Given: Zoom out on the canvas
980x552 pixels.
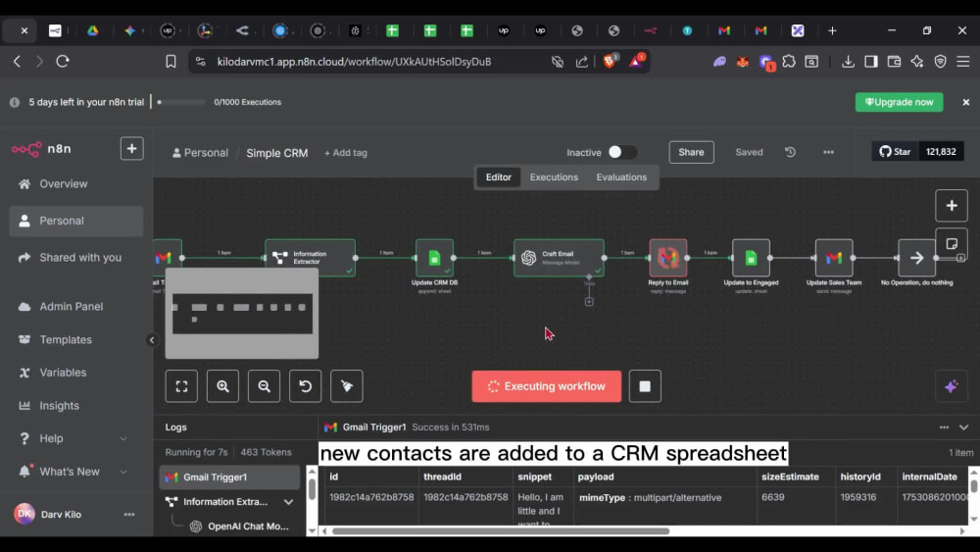Looking at the screenshot, I should click(x=264, y=386).
